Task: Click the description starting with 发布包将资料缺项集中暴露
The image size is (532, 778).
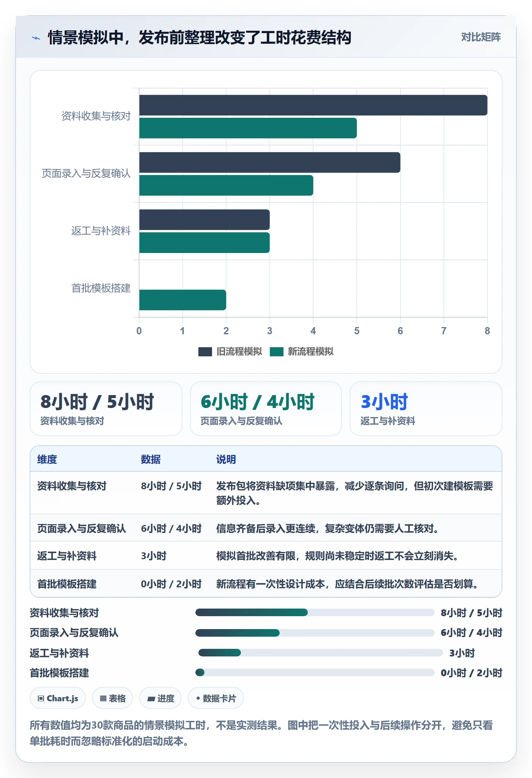Action: point(355,493)
